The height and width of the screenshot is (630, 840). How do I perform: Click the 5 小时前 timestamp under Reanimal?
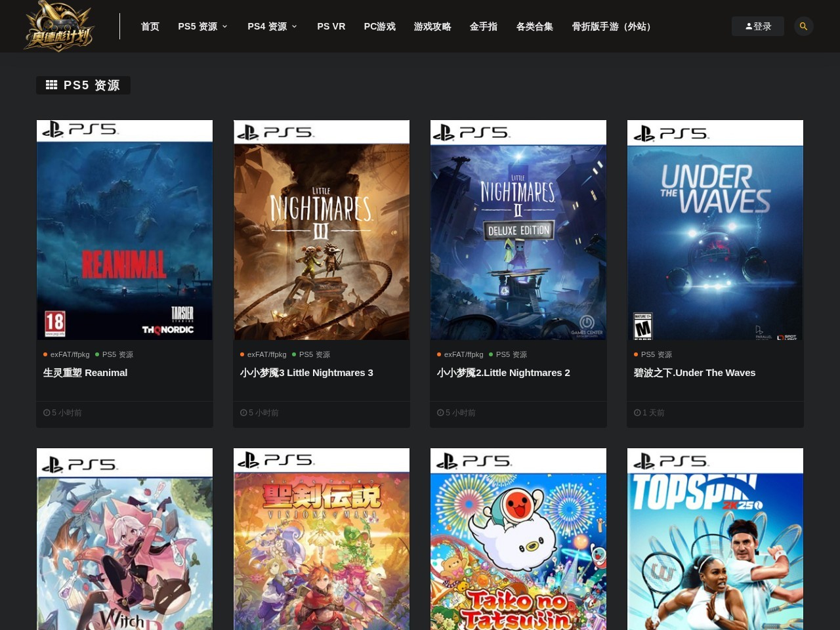click(67, 413)
